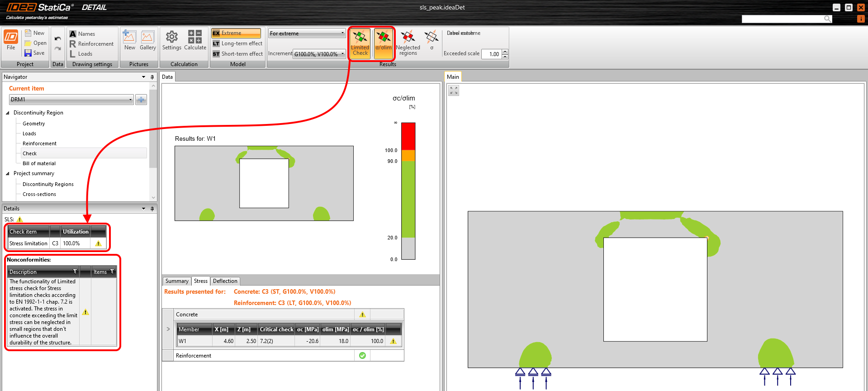Expand the Concrete results row arrow
The height and width of the screenshot is (391, 868).
(168, 329)
